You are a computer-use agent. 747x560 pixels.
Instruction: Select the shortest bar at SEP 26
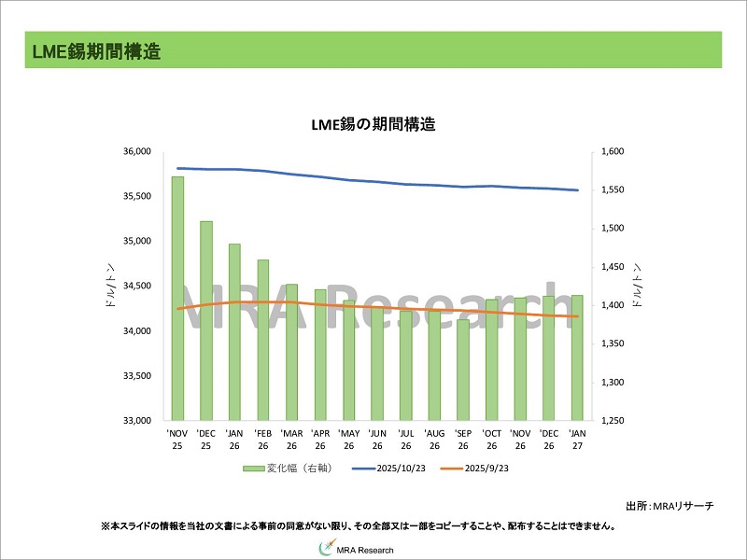tap(463, 370)
